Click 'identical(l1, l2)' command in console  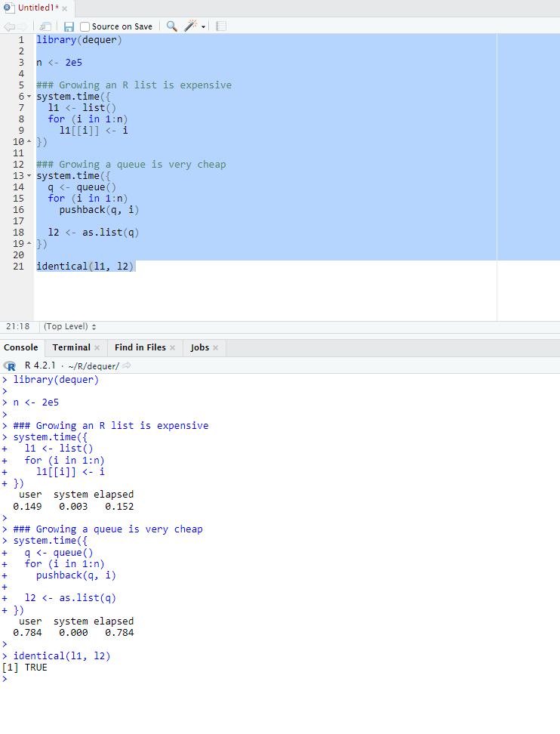point(62,655)
